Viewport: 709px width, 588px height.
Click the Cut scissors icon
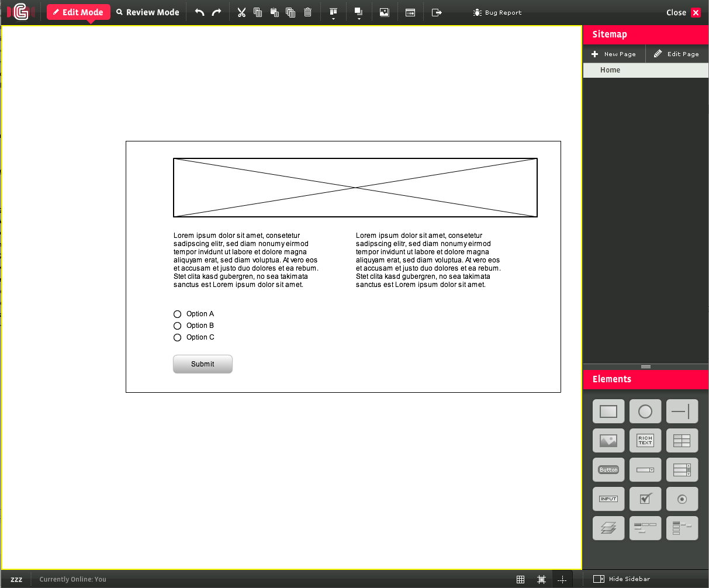click(241, 12)
